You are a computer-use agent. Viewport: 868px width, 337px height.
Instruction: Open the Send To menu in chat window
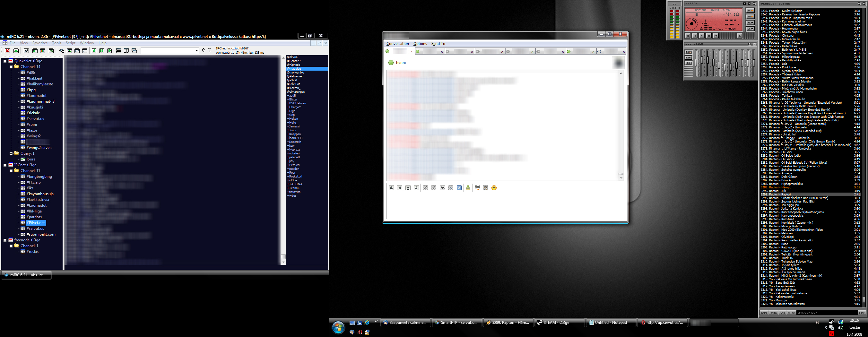tap(438, 43)
